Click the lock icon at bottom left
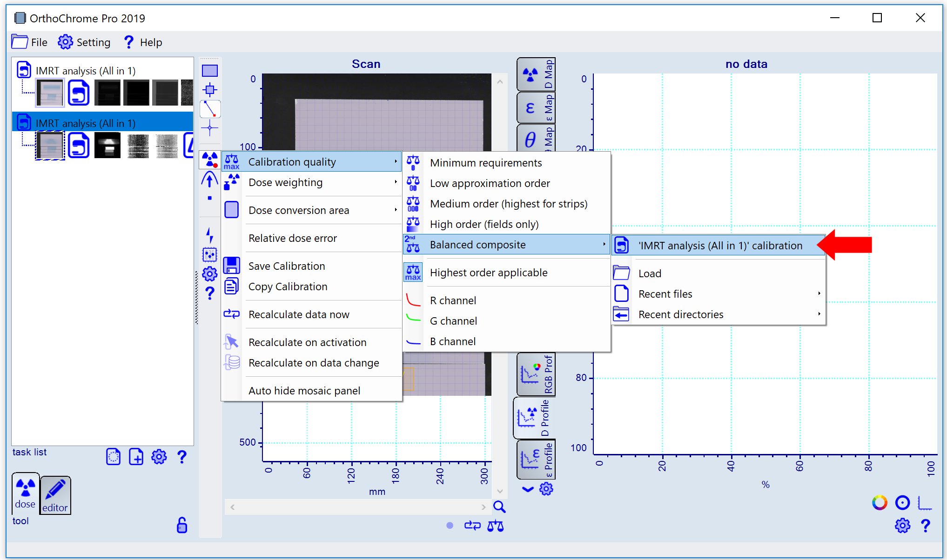The height and width of the screenshot is (560, 947). pyautogui.click(x=182, y=525)
